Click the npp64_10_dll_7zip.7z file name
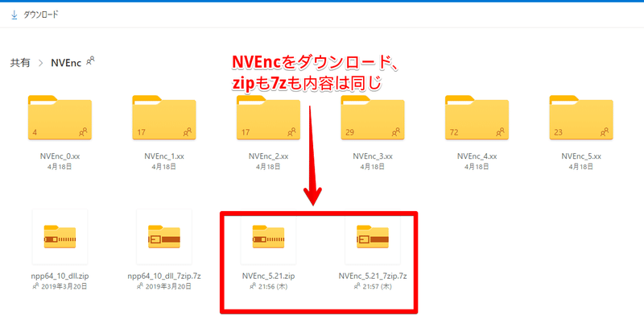The image size is (644, 324). click(x=164, y=276)
